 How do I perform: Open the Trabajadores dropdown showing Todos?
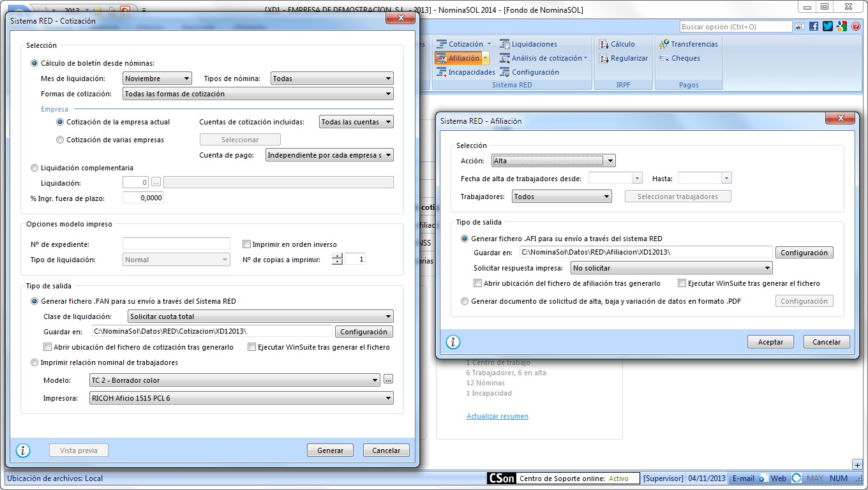point(562,197)
